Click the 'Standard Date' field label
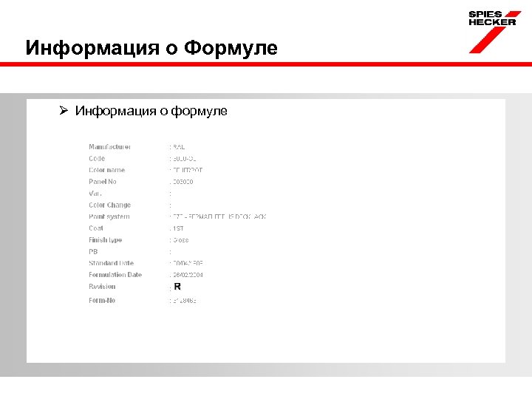Screen dimensions: 532x399 click(x=112, y=263)
